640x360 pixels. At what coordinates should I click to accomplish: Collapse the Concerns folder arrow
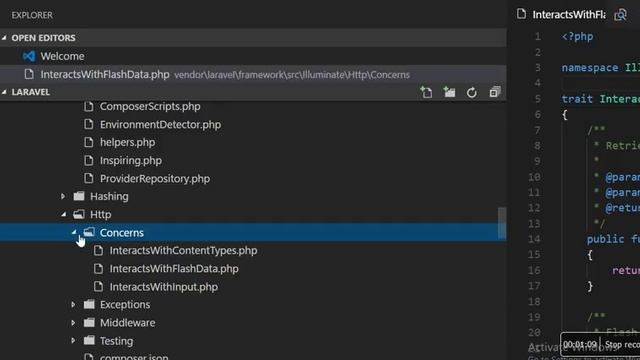(x=73, y=232)
